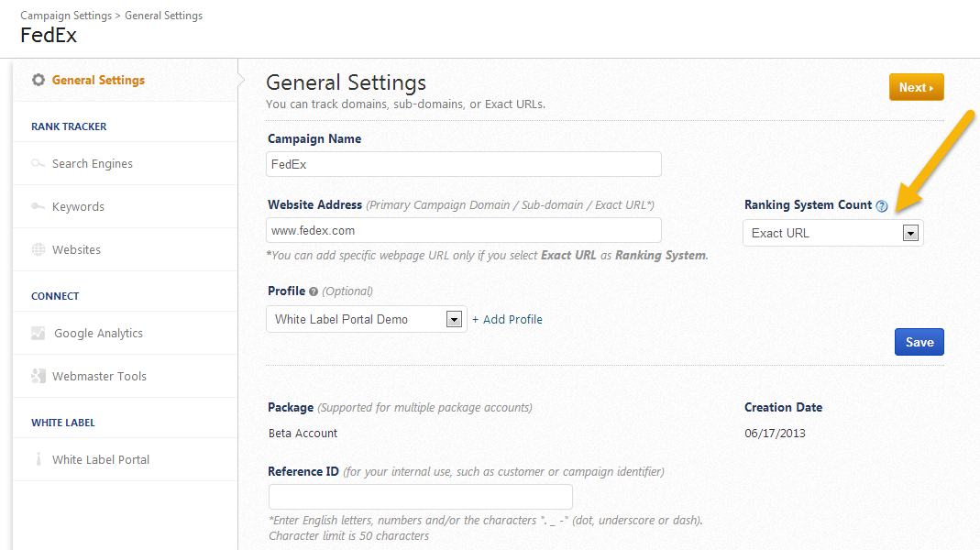The width and height of the screenshot is (980, 550).
Task: Go to the Keywords section
Action: point(78,207)
